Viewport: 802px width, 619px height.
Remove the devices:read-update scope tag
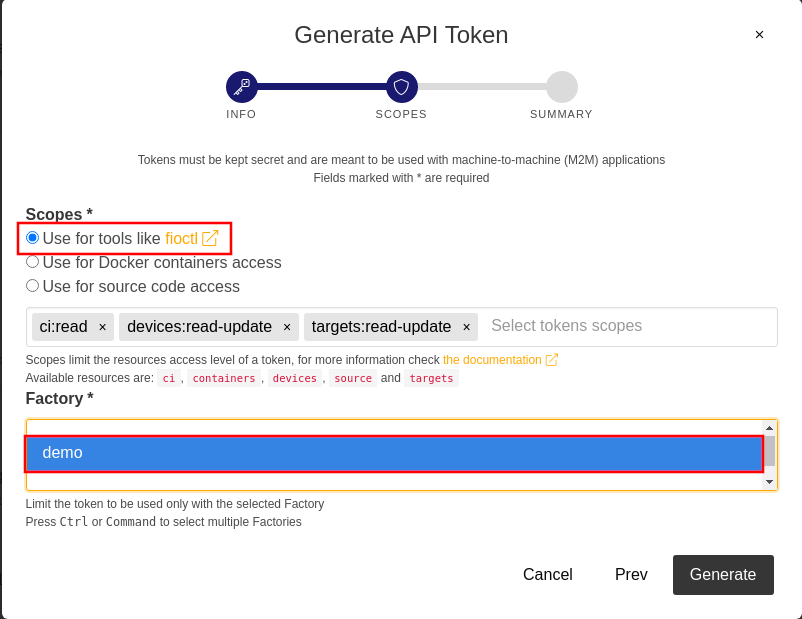click(x=287, y=327)
